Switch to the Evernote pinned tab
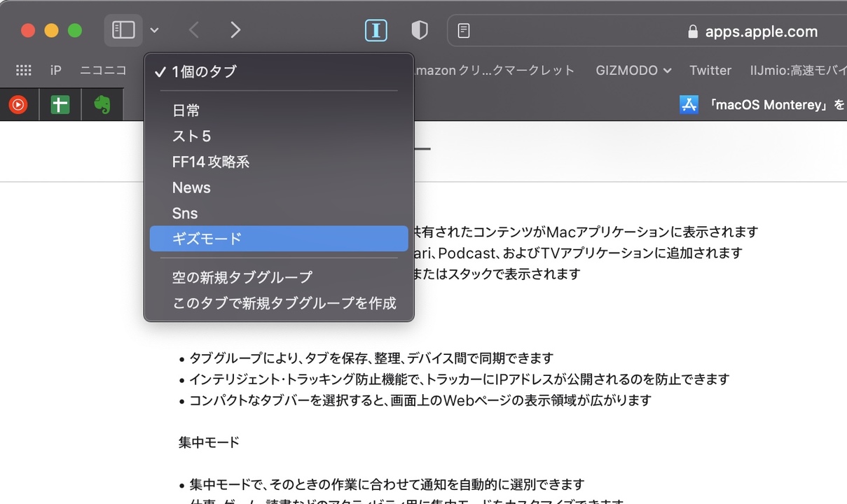This screenshot has height=504, width=847. [102, 105]
